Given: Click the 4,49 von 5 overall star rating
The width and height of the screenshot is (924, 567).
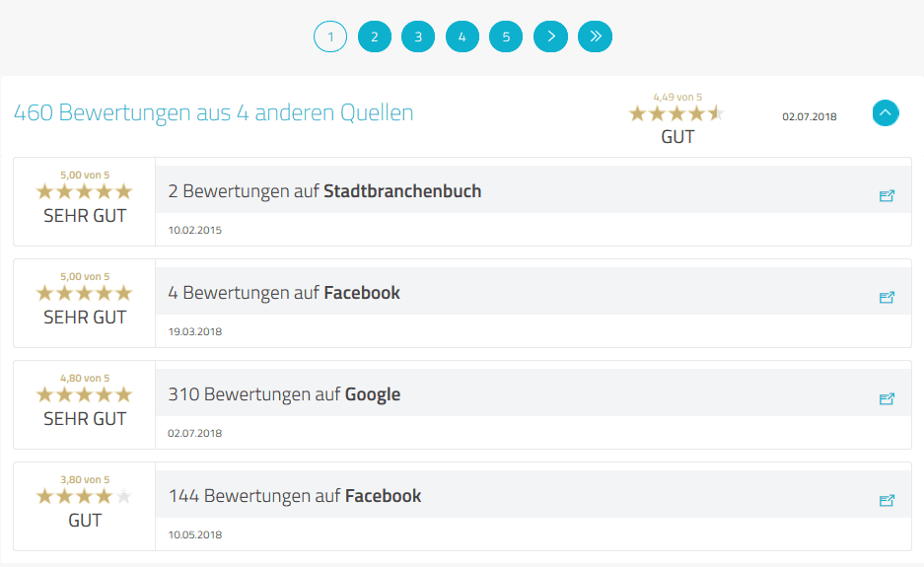Looking at the screenshot, I should coord(676,113).
